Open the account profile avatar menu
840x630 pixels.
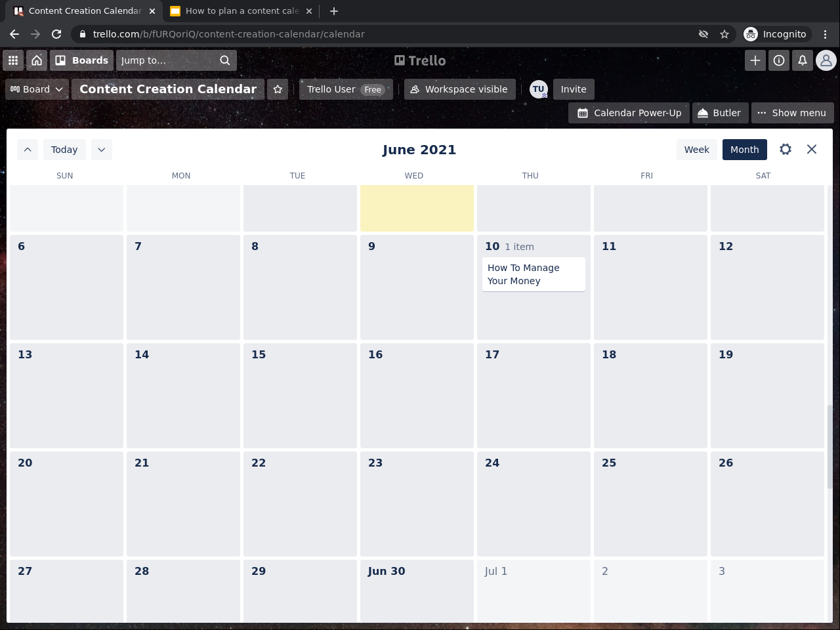pyautogui.click(x=826, y=60)
